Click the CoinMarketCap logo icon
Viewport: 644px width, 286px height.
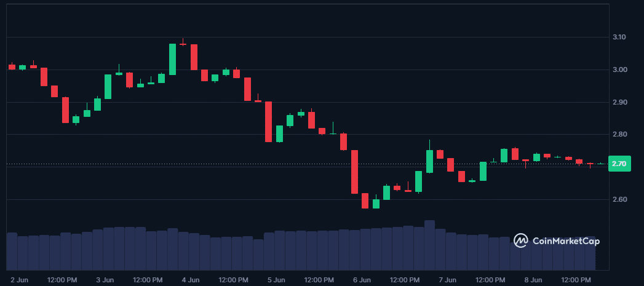coord(521,240)
